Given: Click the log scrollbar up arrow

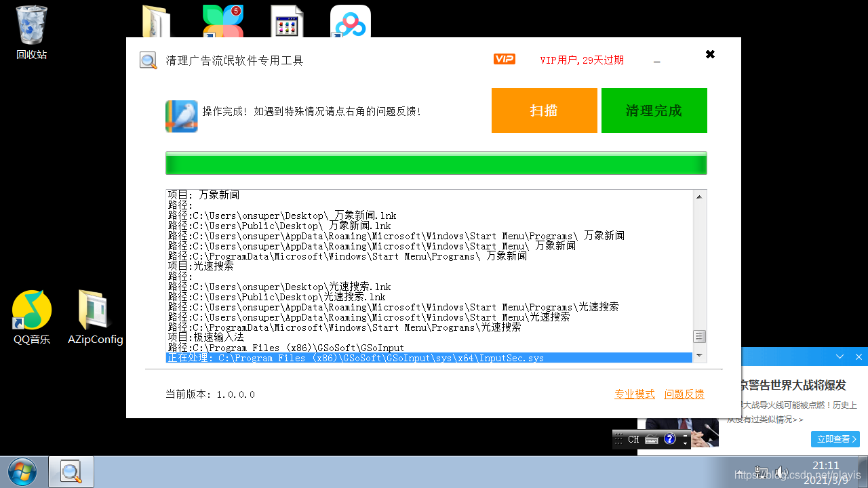Looking at the screenshot, I should pos(700,196).
